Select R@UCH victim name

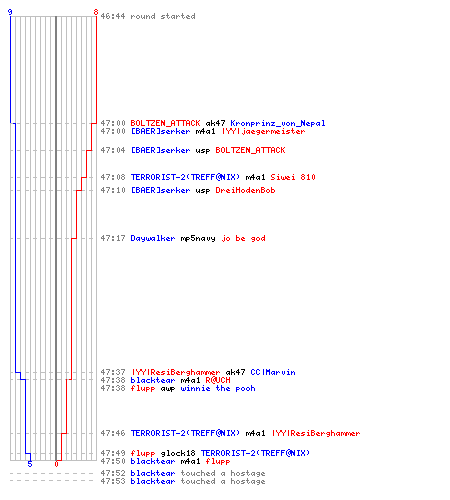(x=218, y=380)
